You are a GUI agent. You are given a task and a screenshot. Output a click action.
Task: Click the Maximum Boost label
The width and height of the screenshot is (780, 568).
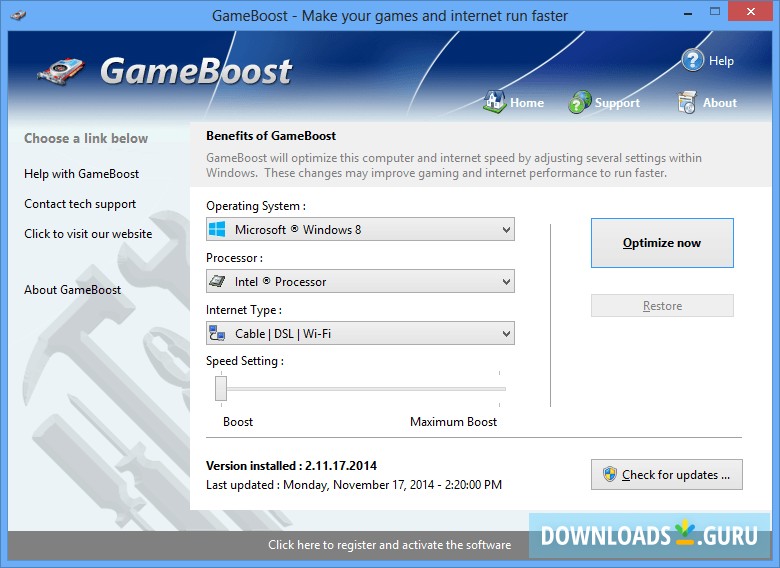point(453,422)
